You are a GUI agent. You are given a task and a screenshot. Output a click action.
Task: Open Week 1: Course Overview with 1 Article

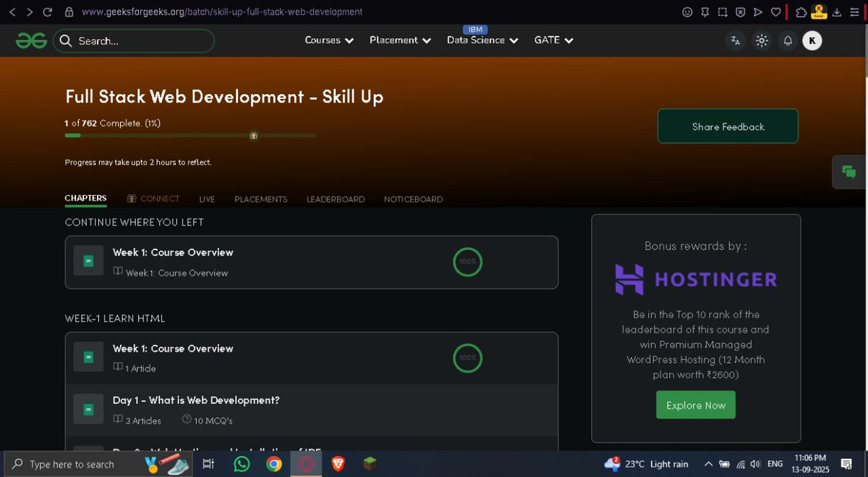point(312,358)
